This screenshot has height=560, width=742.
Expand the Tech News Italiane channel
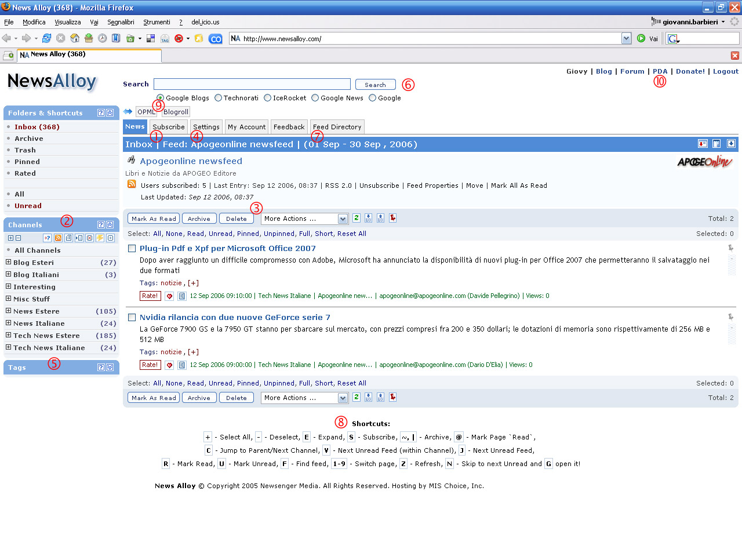pos(9,347)
